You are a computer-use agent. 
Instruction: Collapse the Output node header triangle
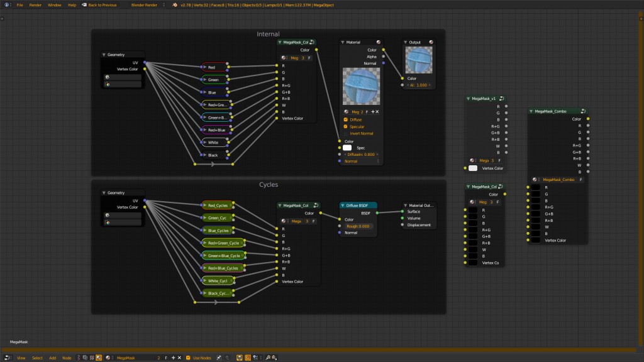[405, 42]
